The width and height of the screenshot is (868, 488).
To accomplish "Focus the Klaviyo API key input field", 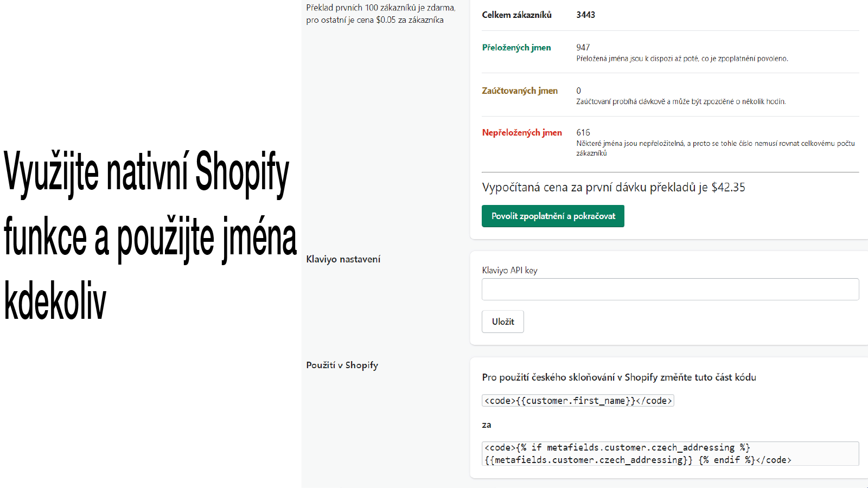I will click(670, 289).
